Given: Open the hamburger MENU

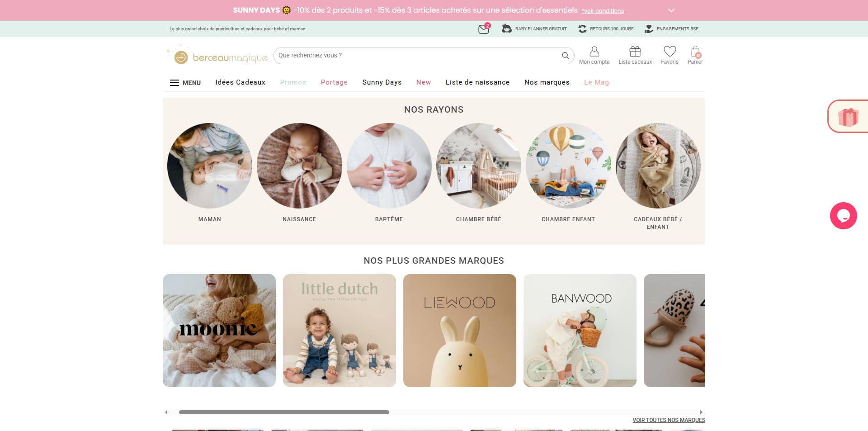Looking at the screenshot, I should click(185, 83).
